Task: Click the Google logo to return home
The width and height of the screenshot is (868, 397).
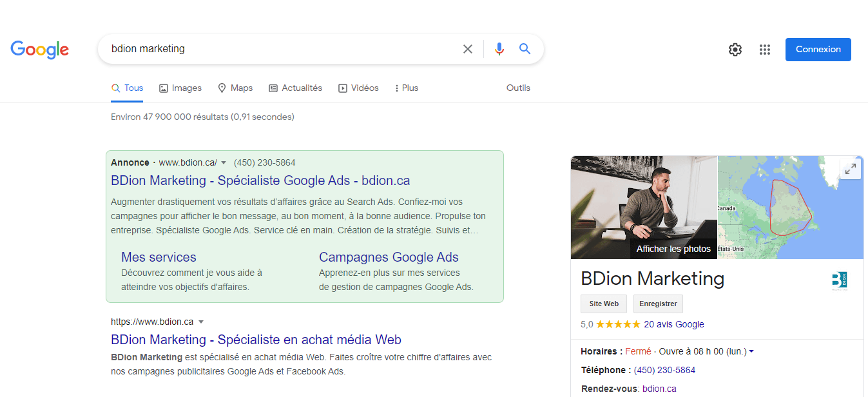Action: click(x=39, y=50)
